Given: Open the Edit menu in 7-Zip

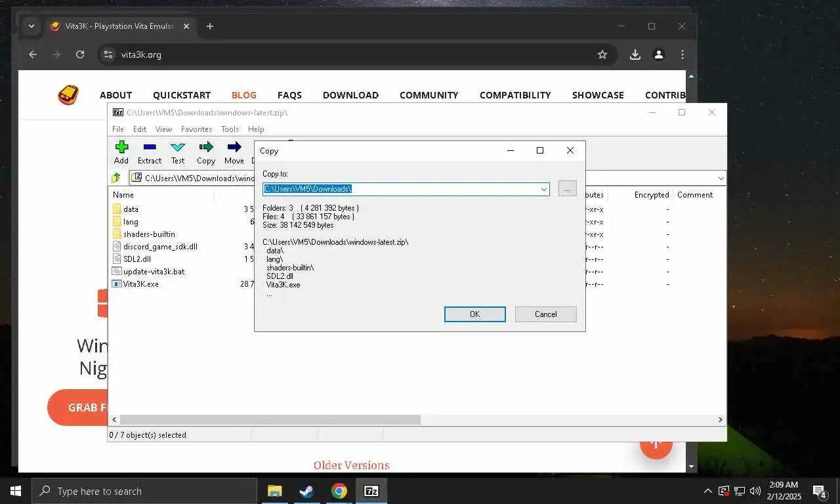Looking at the screenshot, I should point(140,129).
